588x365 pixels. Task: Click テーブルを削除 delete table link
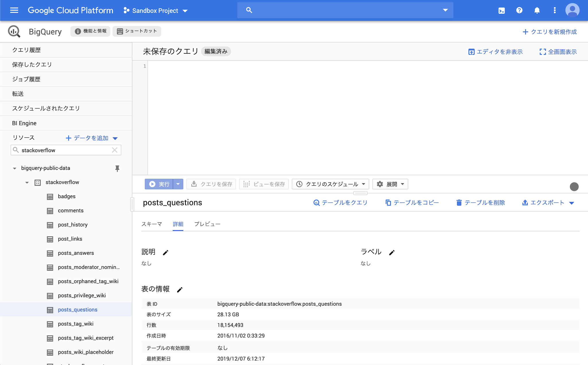(x=480, y=203)
